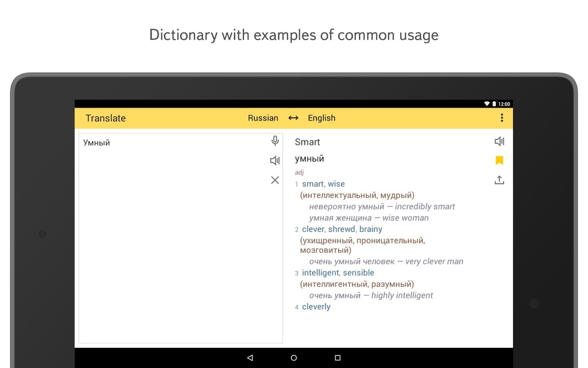Tap the dictionary word "smart" link
This screenshot has height=368, width=588.
(x=313, y=184)
